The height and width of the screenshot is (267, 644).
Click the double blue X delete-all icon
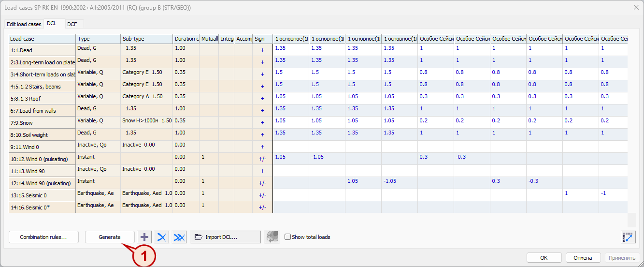point(179,237)
